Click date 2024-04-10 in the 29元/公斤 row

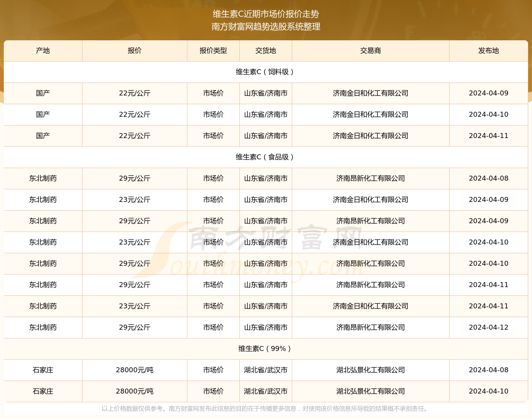pyautogui.click(x=489, y=263)
